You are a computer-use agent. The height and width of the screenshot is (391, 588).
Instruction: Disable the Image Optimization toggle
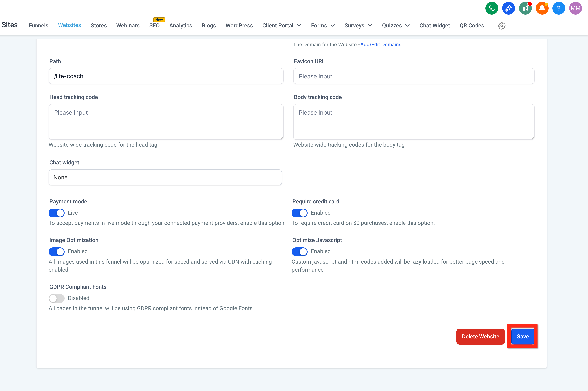tap(56, 252)
